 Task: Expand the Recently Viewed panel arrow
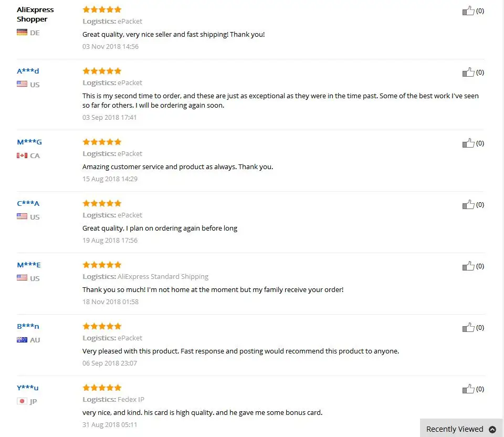click(492, 429)
